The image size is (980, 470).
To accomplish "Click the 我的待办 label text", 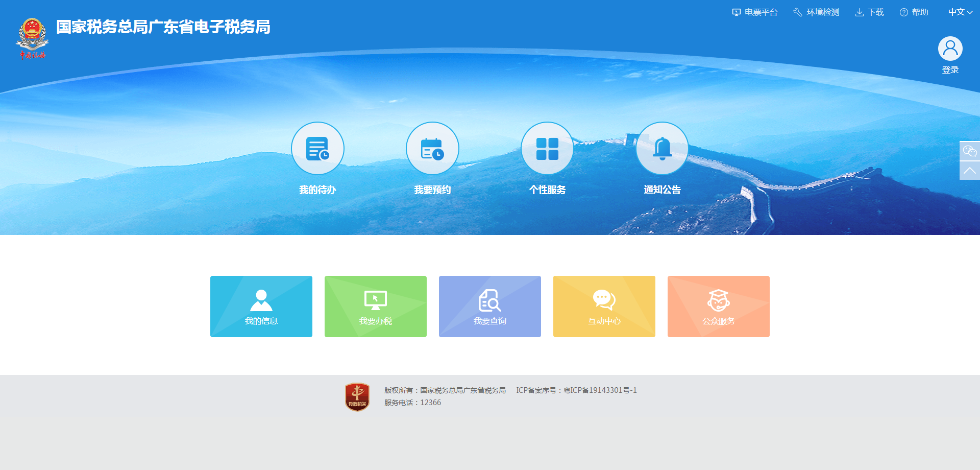I will (317, 190).
